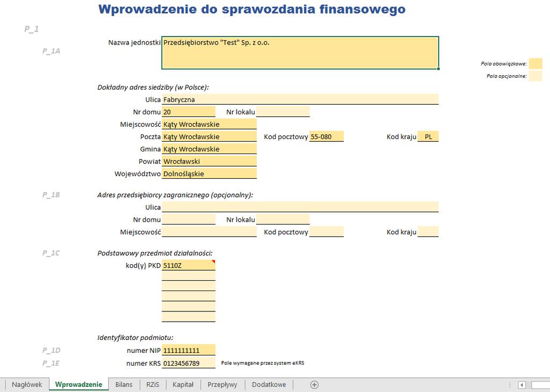
Task: Click the P_1B section marker
Action: pos(51,195)
